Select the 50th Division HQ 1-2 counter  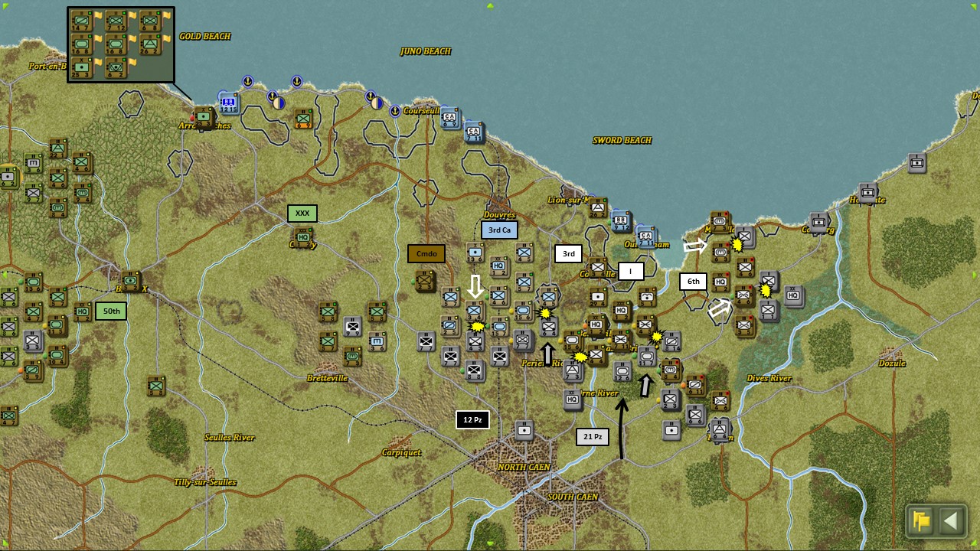point(82,311)
